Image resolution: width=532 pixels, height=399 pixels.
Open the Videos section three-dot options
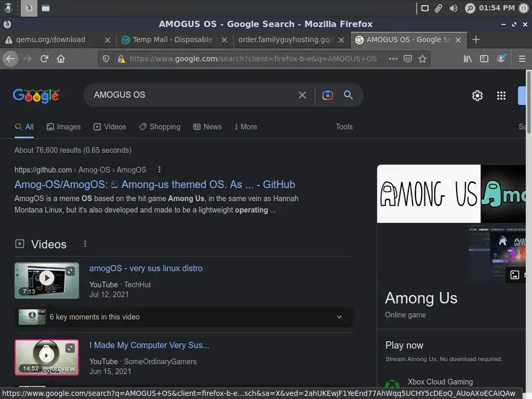[85, 244]
